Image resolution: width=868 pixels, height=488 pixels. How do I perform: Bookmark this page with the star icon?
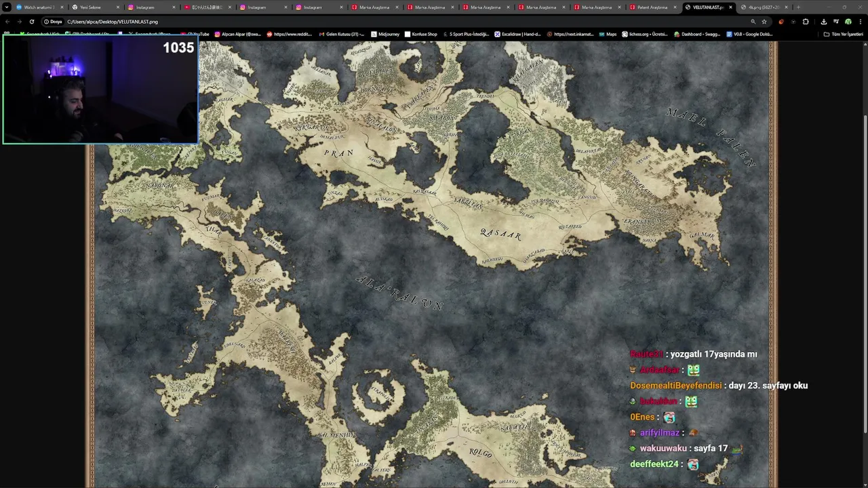[x=764, y=22]
